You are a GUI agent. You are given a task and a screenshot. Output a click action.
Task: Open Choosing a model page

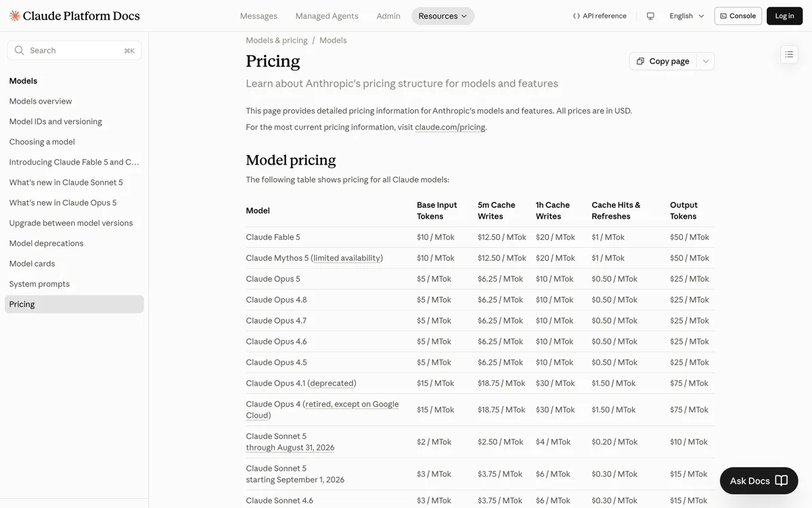(42, 142)
